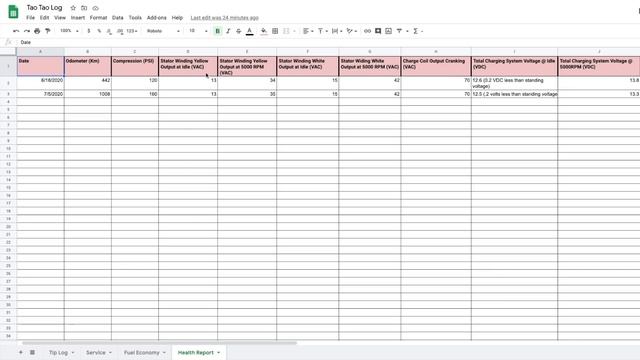Image resolution: width=640 pixels, height=360 pixels.
Task: Open the Insert menu
Action: [78, 18]
